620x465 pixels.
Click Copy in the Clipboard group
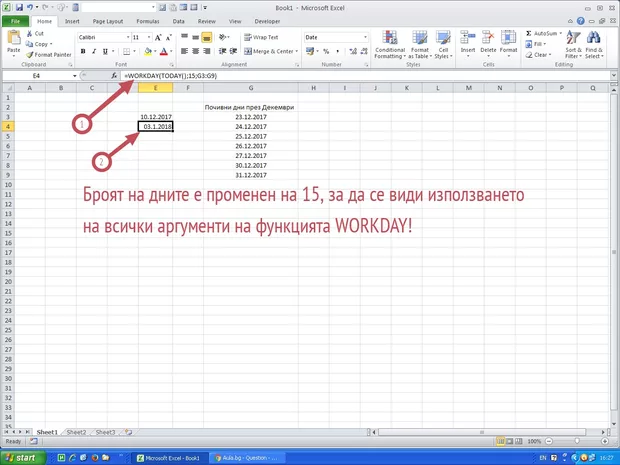pyautogui.click(x=39, y=44)
